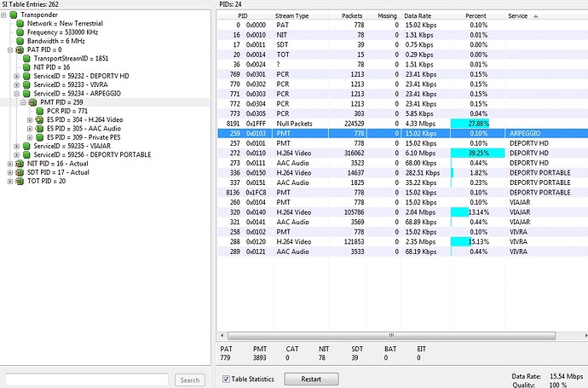Click the table icon of TOT PID = 20
This screenshot has height=388, width=588.
click(20, 182)
